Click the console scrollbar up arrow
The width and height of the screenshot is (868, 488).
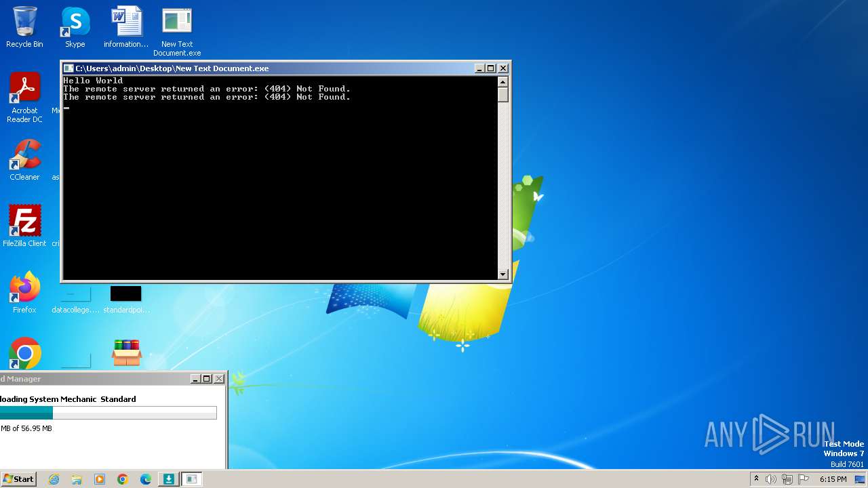502,82
